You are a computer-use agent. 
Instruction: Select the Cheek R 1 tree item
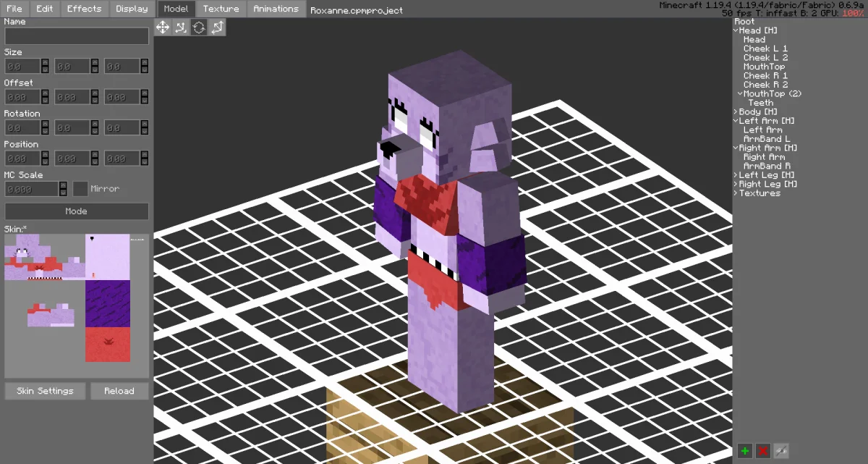tap(765, 75)
